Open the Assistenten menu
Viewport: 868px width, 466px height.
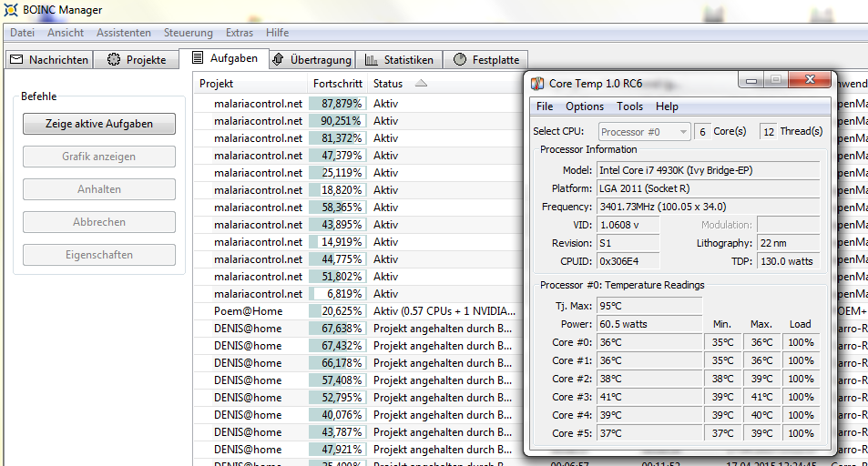[x=124, y=33]
